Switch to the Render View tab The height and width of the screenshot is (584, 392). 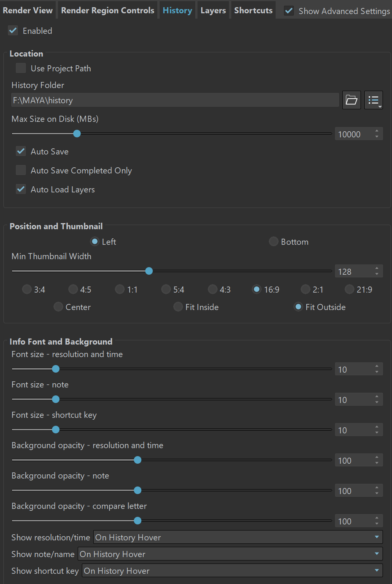click(28, 10)
